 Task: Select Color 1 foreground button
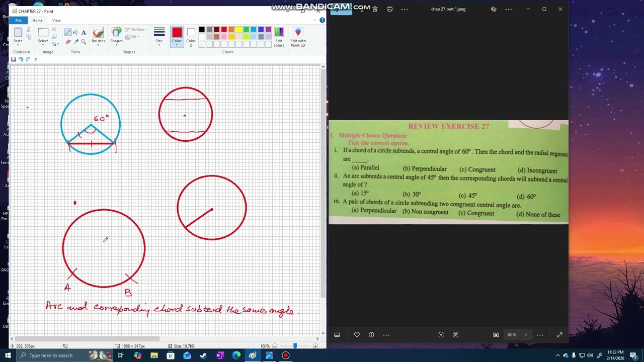[x=177, y=37]
